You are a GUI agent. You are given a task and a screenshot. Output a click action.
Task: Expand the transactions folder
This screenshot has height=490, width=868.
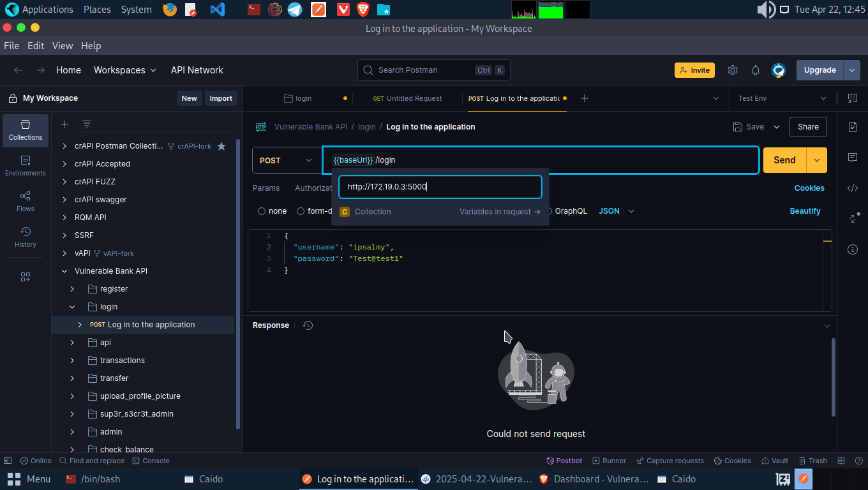pos(73,360)
